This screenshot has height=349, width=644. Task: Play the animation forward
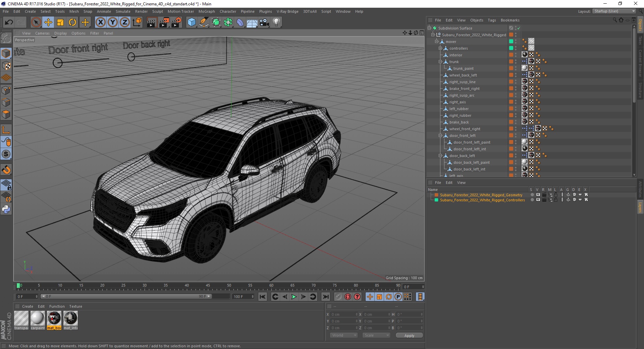pyautogui.click(x=294, y=297)
